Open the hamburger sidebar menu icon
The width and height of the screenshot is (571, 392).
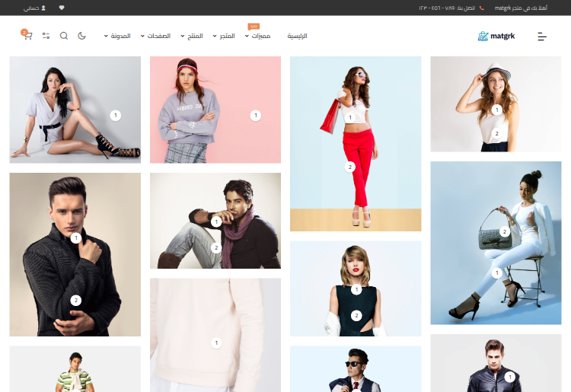(x=542, y=36)
